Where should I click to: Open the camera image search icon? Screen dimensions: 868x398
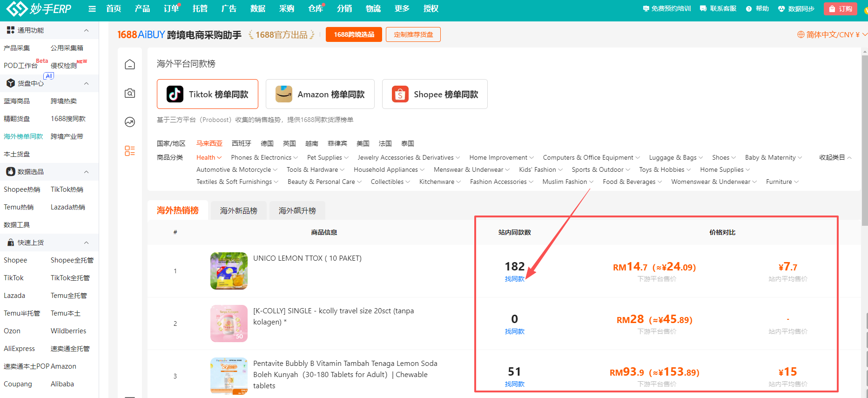tap(130, 93)
